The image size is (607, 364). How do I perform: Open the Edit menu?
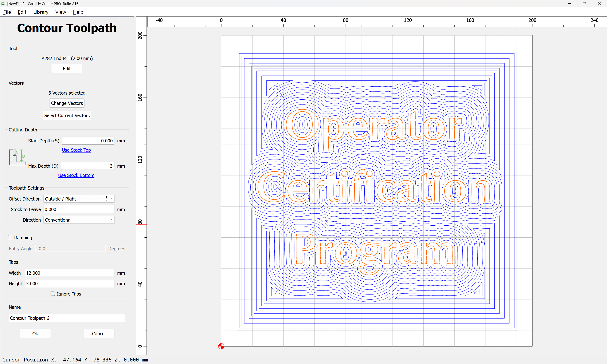point(22,12)
